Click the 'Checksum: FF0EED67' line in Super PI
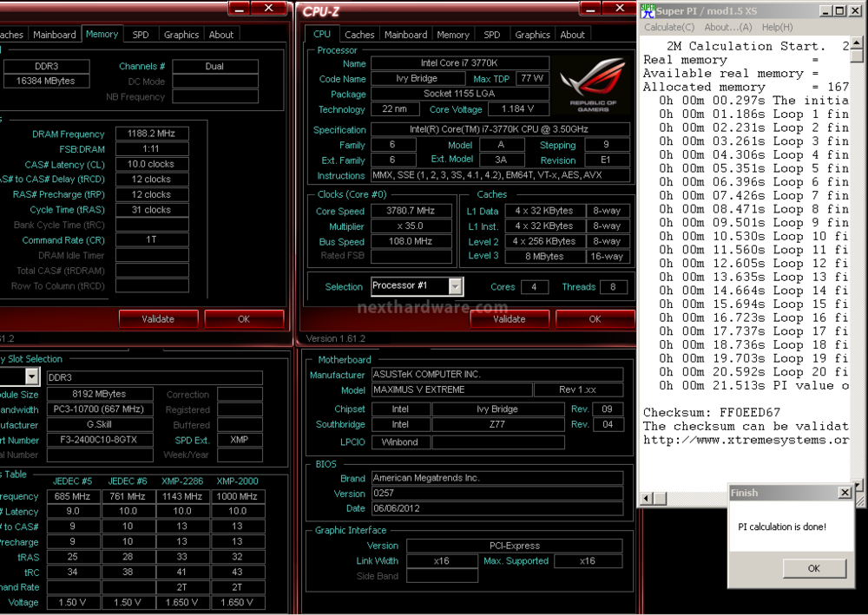 (712, 413)
